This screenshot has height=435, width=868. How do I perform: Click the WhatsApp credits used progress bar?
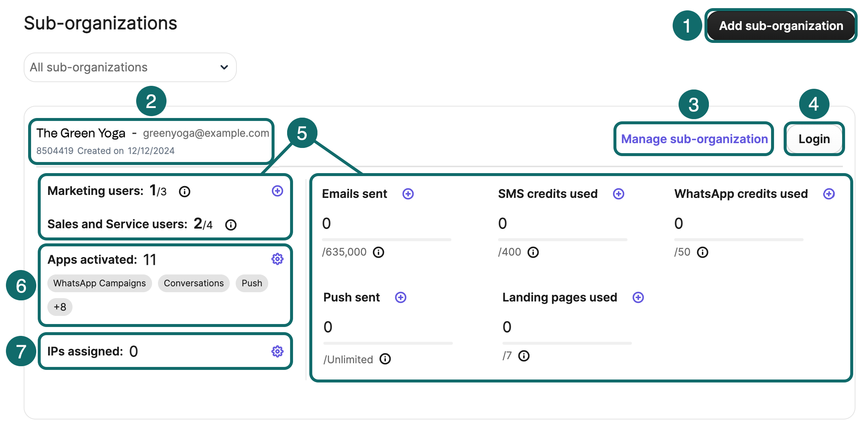[739, 240]
